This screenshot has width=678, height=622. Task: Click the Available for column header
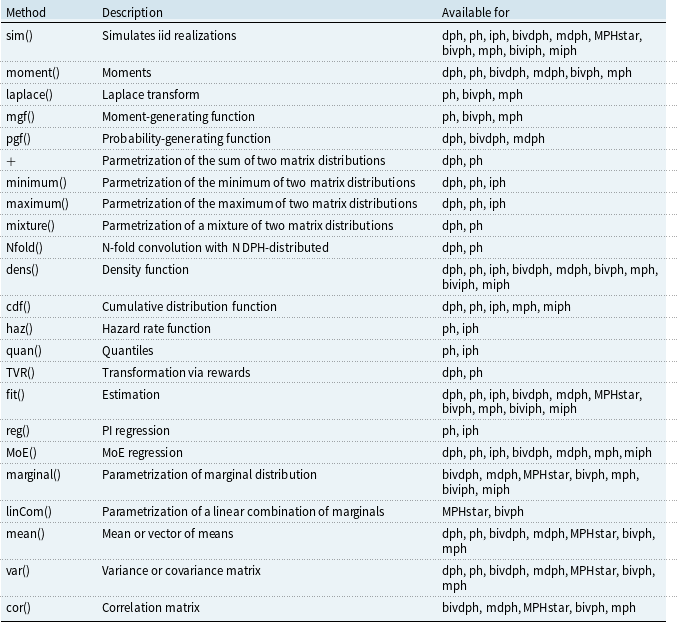pos(476,13)
